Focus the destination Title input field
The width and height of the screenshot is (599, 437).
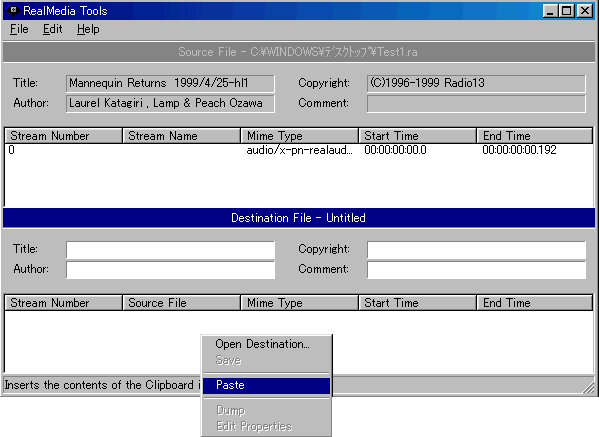click(x=170, y=250)
